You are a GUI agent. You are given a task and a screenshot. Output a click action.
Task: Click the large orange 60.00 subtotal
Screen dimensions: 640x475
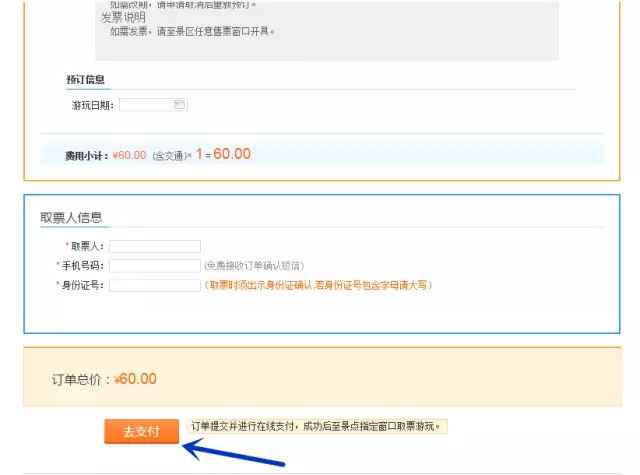tap(232, 154)
